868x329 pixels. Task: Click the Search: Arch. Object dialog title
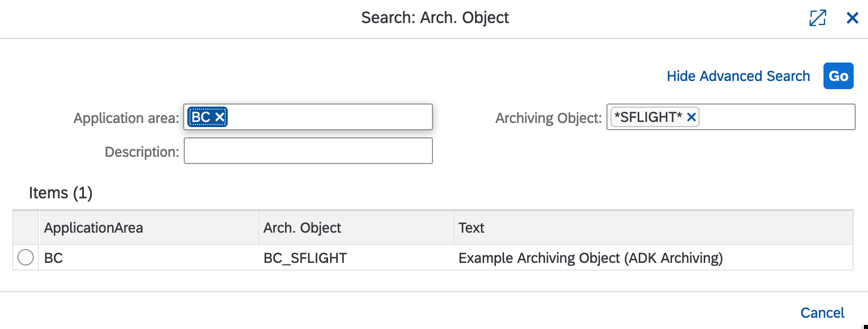[435, 17]
